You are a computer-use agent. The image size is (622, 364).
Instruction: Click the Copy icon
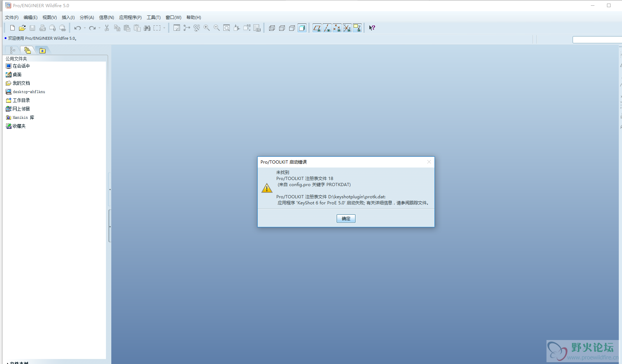click(x=117, y=28)
